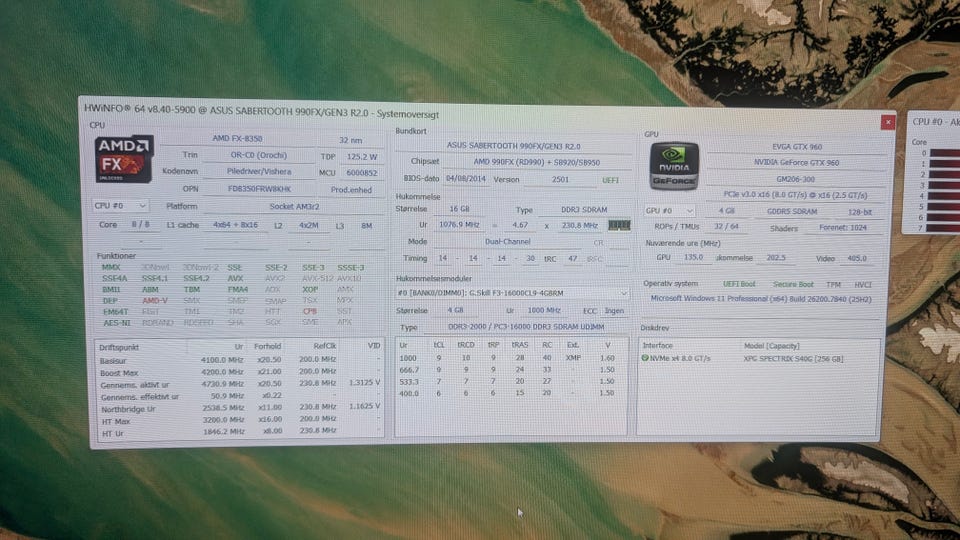Click the GM206-300 GPU chip field

pos(797,179)
